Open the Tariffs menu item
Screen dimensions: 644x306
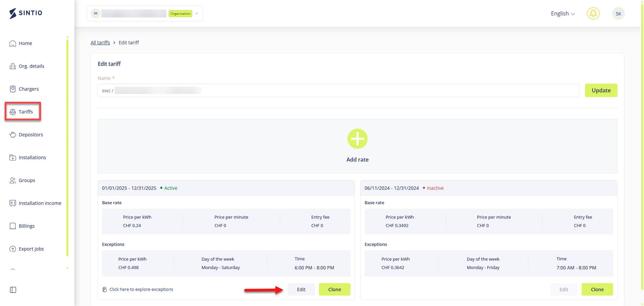click(x=25, y=112)
